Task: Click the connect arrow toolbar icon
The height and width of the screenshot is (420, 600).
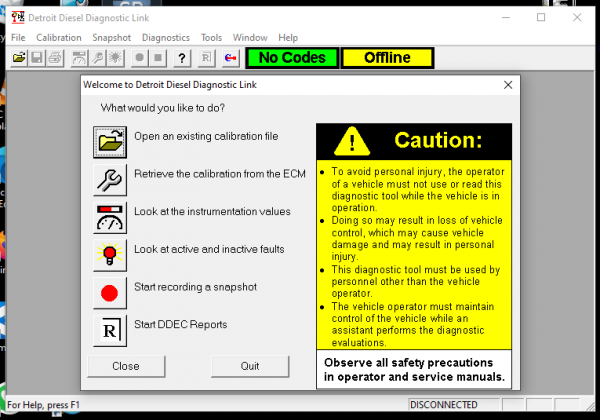Action: click(x=231, y=58)
